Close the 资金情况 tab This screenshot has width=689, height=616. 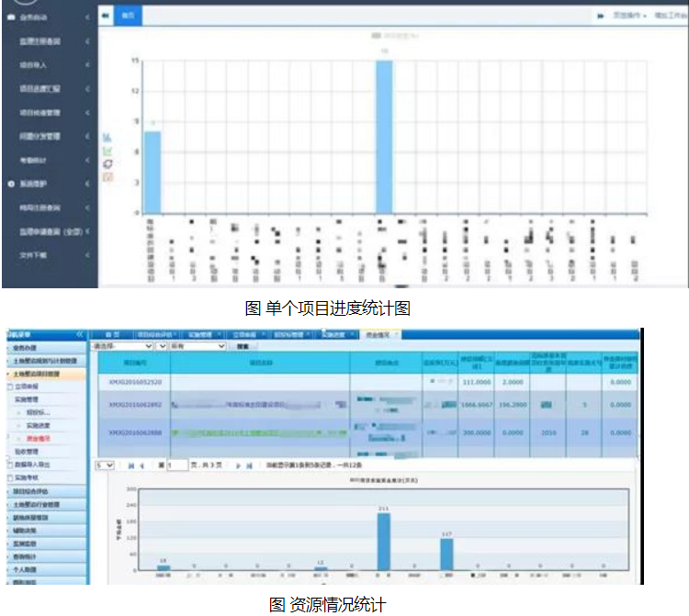[396, 335]
